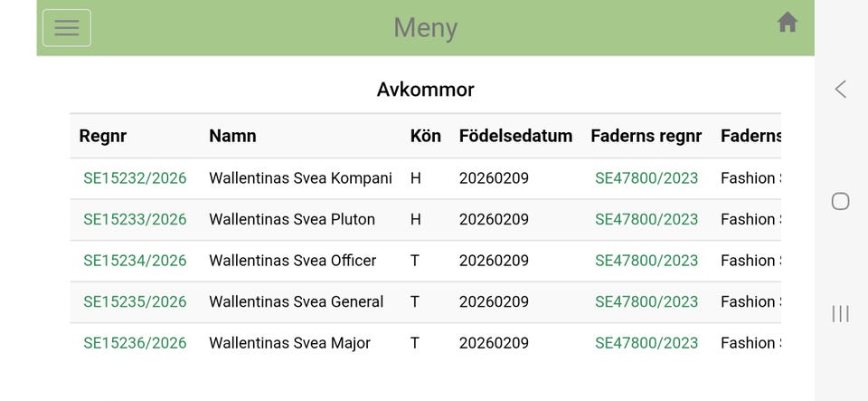Image resolution: width=868 pixels, height=401 pixels.
Task: Click the Regnr column header
Action: [103, 136]
